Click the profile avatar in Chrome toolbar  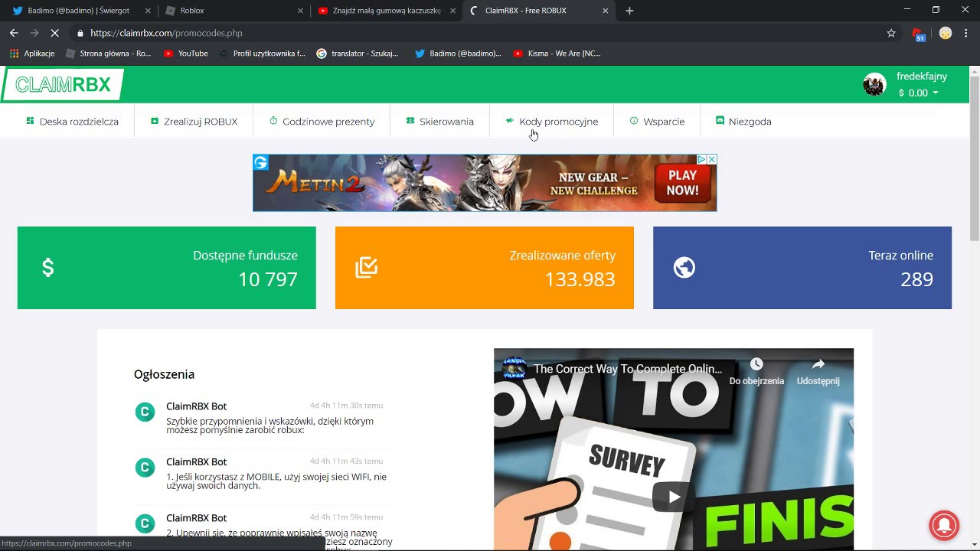[x=946, y=33]
